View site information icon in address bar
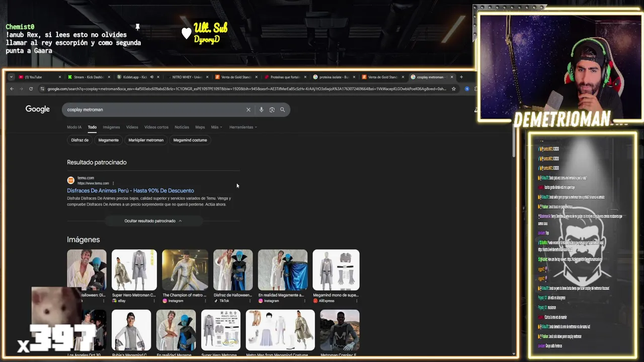Image resolution: width=644 pixels, height=362 pixels. [42, 89]
